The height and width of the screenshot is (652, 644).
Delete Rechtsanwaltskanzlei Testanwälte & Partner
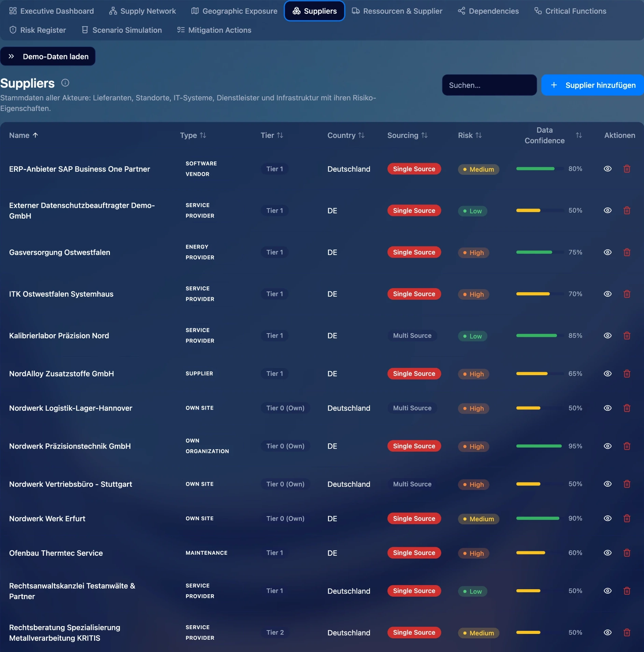point(627,591)
